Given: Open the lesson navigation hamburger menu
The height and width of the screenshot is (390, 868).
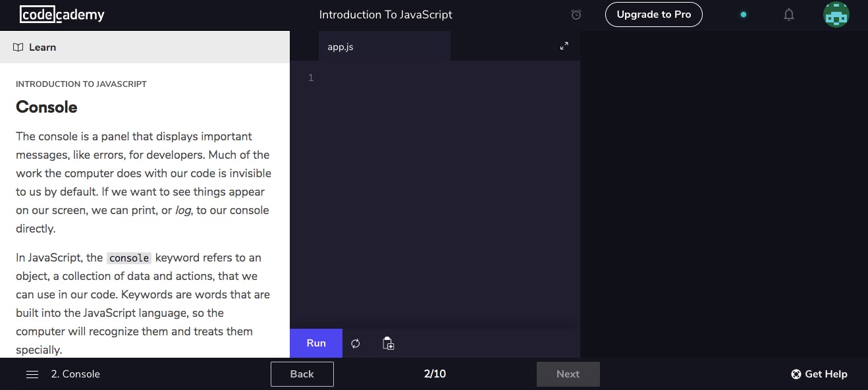Looking at the screenshot, I should click(32, 374).
